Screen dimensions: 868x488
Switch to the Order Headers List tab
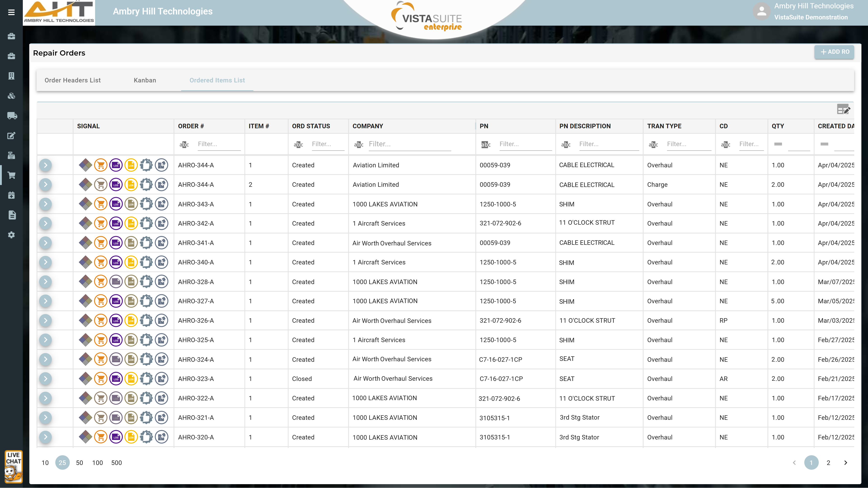coord(73,80)
